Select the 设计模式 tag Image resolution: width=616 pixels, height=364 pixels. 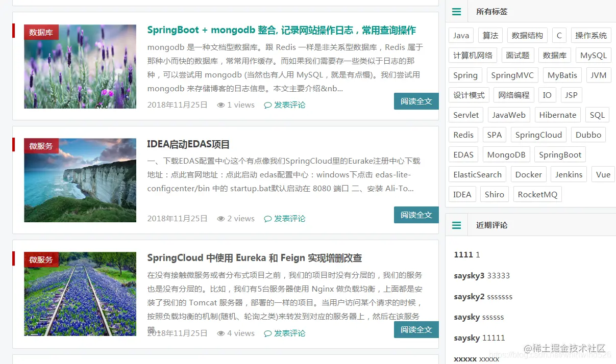click(469, 95)
